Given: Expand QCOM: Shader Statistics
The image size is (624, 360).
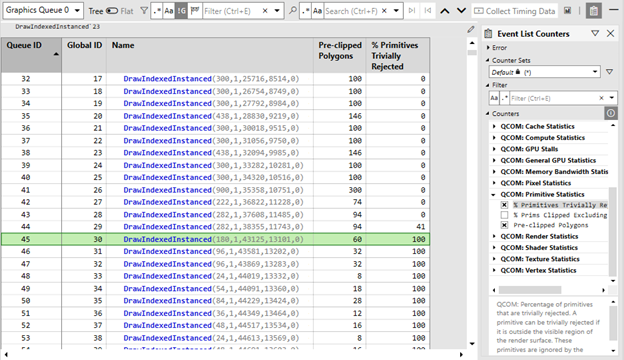Looking at the screenshot, I should tap(494, 247).
